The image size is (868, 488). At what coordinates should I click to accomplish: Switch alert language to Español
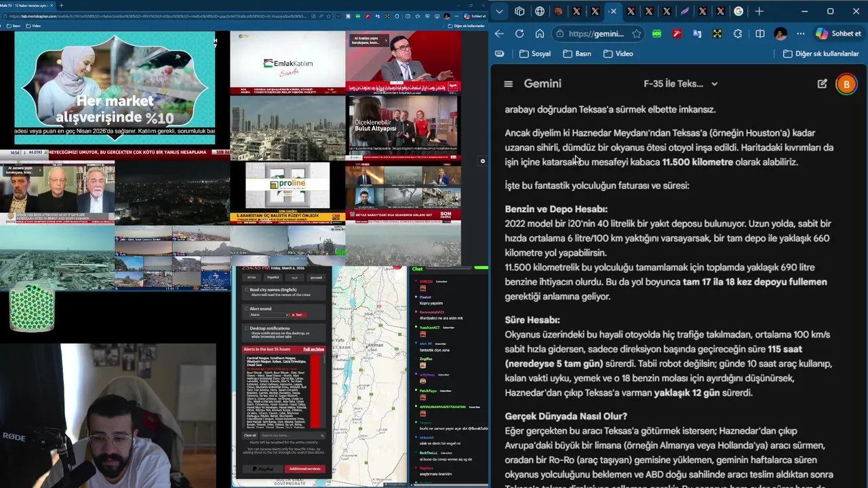(273, 277)
